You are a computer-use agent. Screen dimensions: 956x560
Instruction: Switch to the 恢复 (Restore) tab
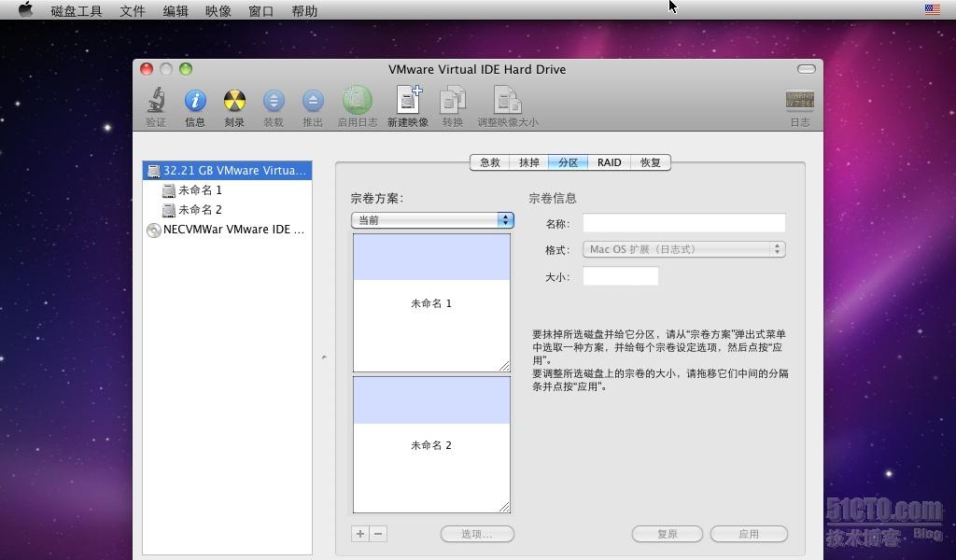point(651,162)
